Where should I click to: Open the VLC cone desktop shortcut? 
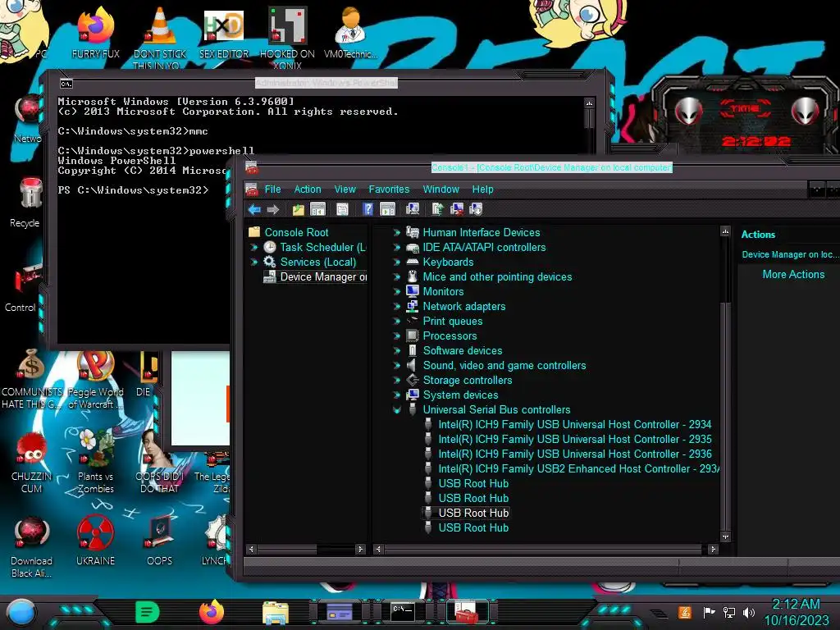[x=160, y=38]
